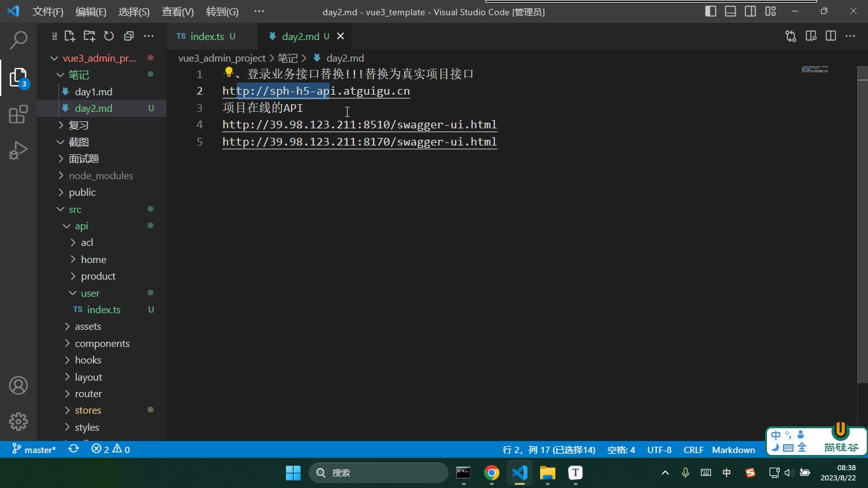Open Chrome from the taskbar
868x488 pixels.
(x=491, y=473)
